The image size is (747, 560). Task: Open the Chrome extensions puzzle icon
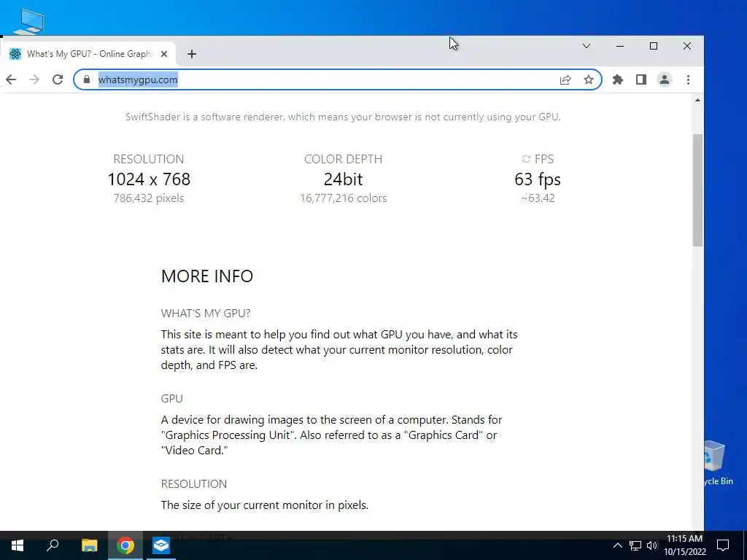(618, 79)
